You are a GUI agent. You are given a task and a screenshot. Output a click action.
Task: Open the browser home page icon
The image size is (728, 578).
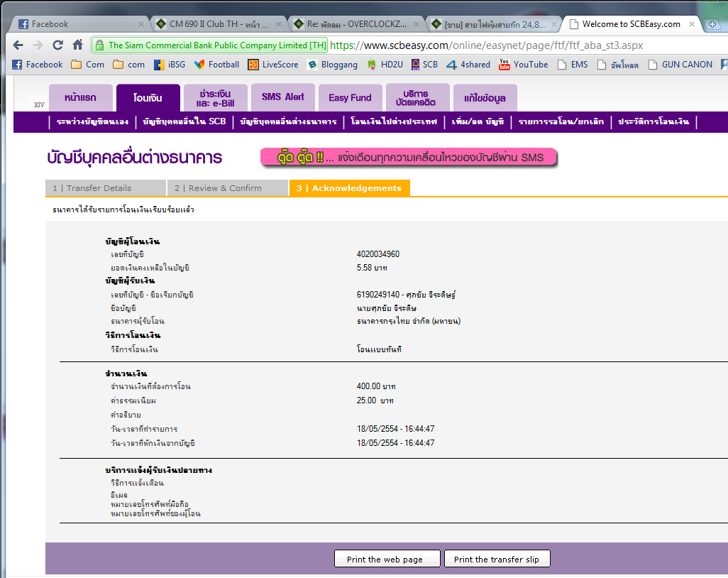(77, 45)
